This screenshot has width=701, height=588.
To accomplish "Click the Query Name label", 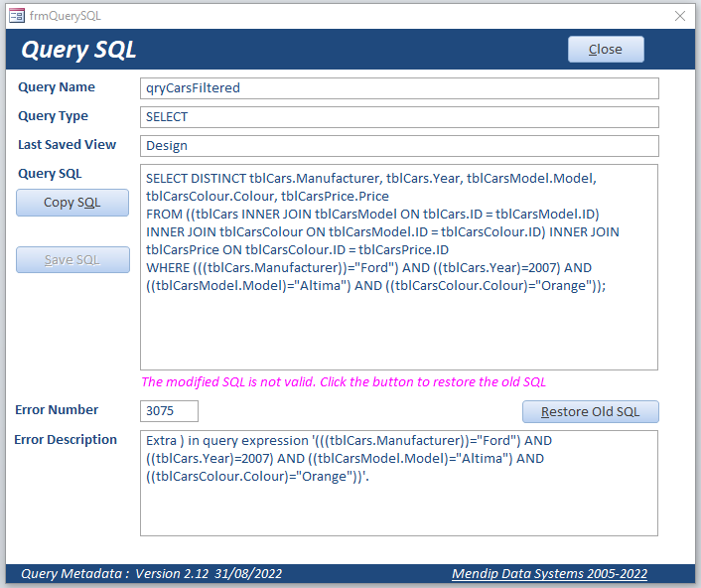I will (57, 87).
